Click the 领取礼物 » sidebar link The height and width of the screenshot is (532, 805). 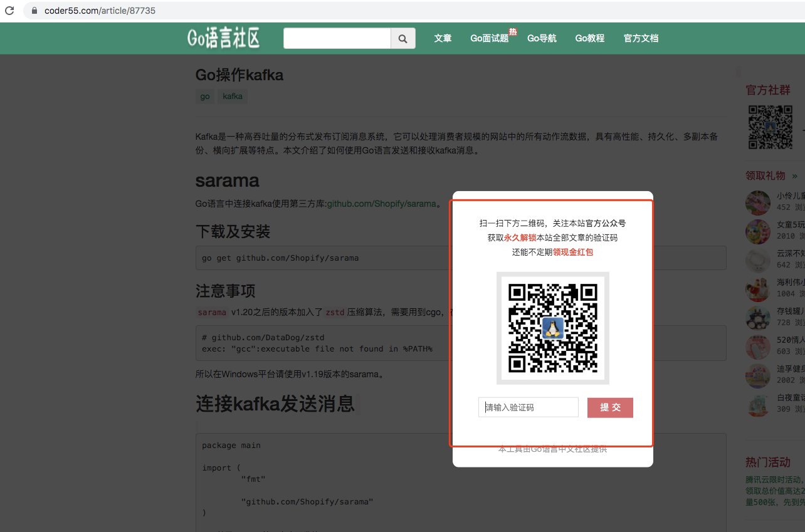tap(771, 175)
